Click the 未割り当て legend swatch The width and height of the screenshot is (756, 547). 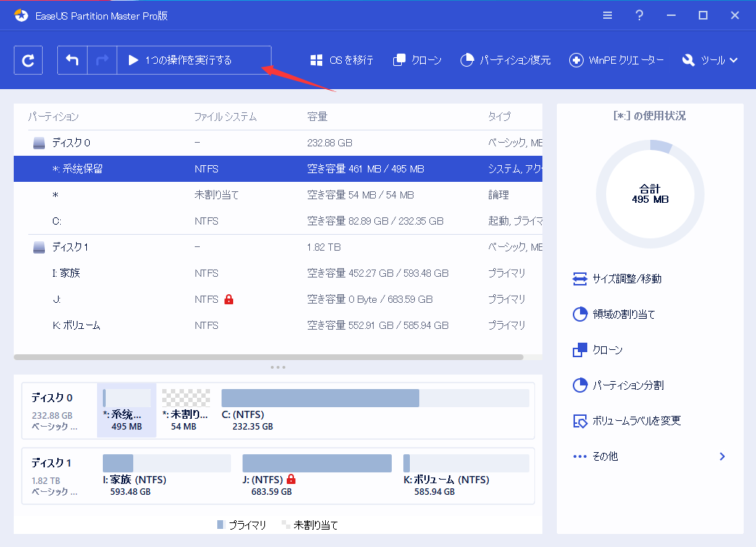pyautogui.click(x=285, y=525)
